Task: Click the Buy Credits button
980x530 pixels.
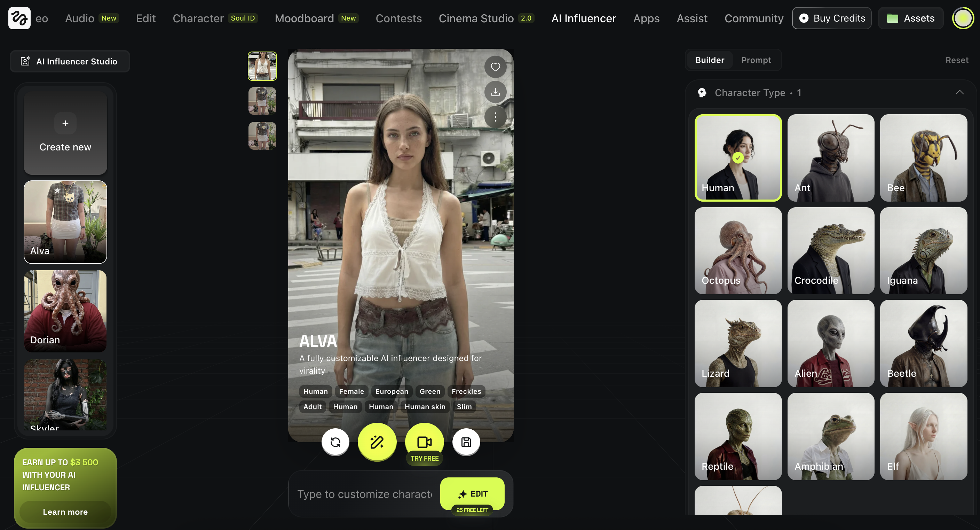Action: [831, 18]
